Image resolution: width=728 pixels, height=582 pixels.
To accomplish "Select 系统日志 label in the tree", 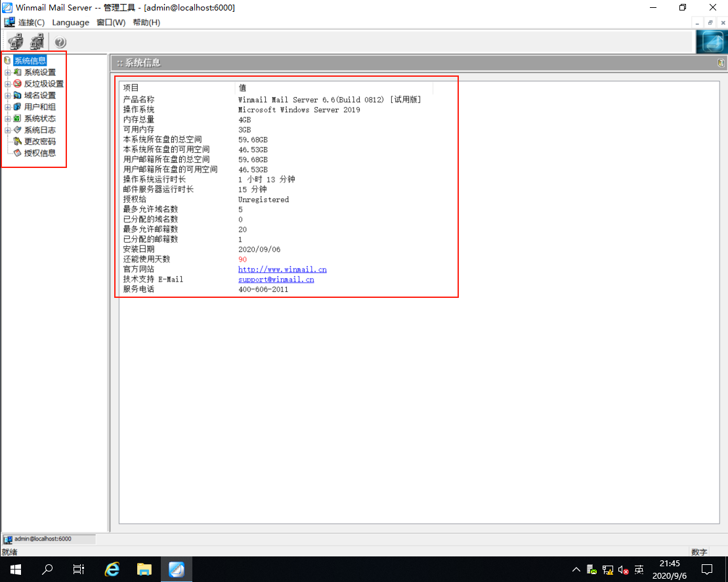I will (x=40, y=130).
